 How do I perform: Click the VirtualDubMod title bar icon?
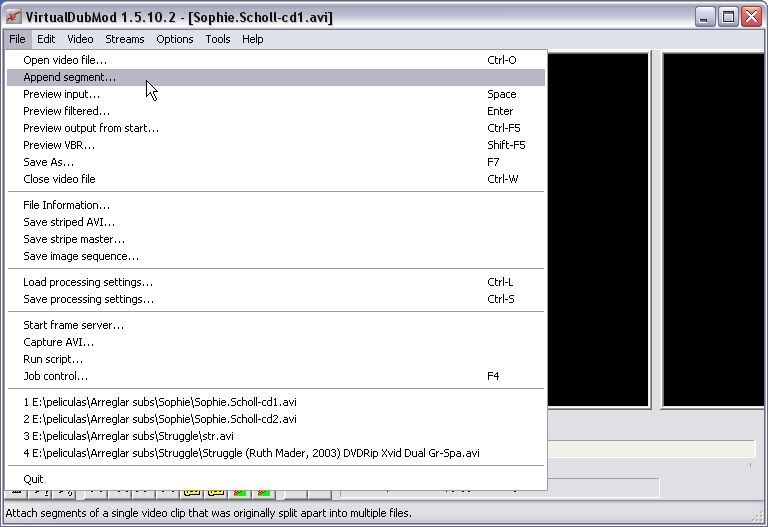(x=13, y=17)
